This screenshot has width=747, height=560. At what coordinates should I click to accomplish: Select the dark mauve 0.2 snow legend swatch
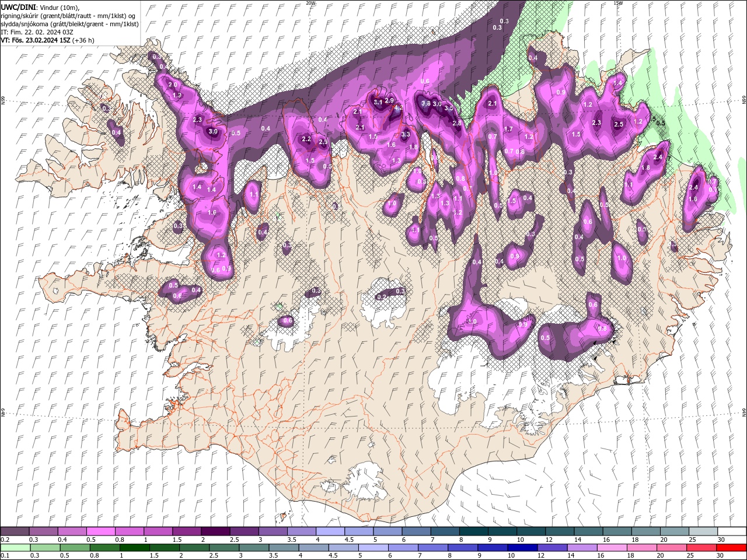click(x=15, y=531)
